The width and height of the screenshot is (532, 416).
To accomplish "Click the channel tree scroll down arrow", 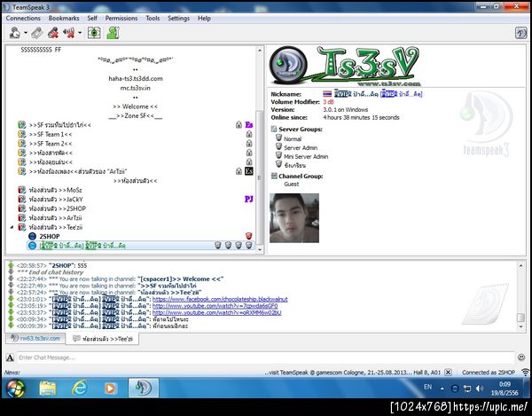I will [x=260, y=249].
